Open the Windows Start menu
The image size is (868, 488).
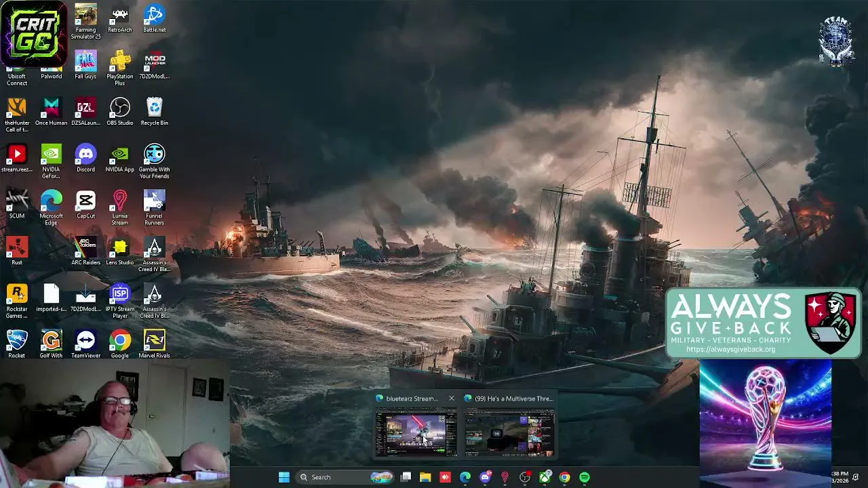tap(284, 477)
